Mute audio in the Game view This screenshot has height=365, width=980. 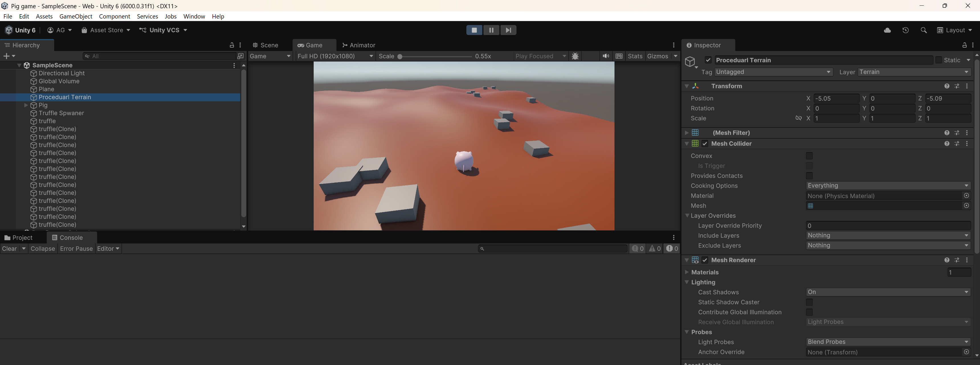[606, 56]
